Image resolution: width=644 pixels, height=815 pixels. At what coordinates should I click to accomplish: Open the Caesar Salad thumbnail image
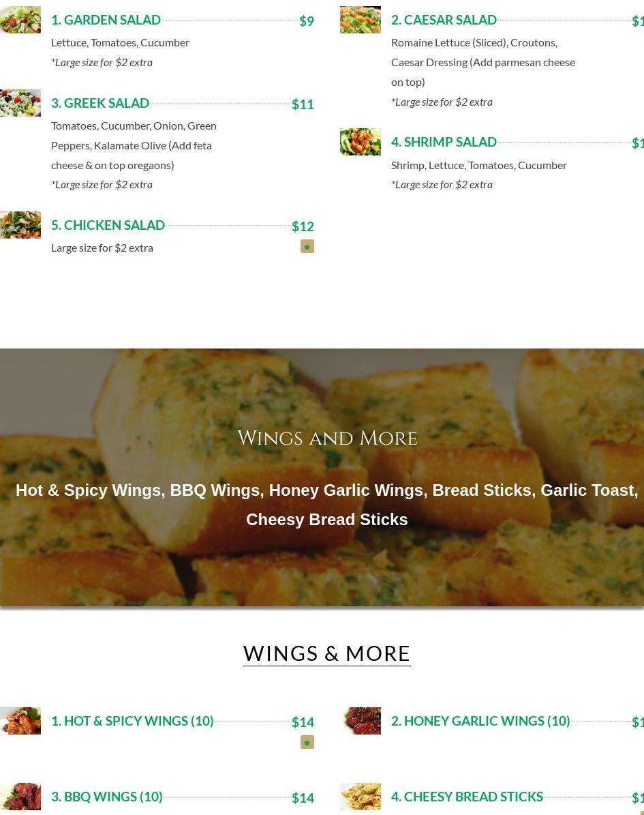[x=361, y=20]
